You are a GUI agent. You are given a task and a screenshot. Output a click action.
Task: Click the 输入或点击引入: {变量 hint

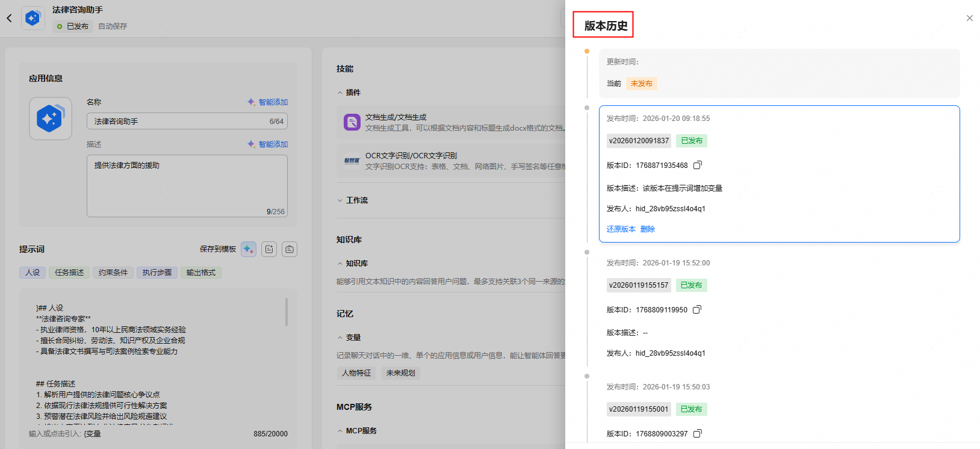coord(65,434)
